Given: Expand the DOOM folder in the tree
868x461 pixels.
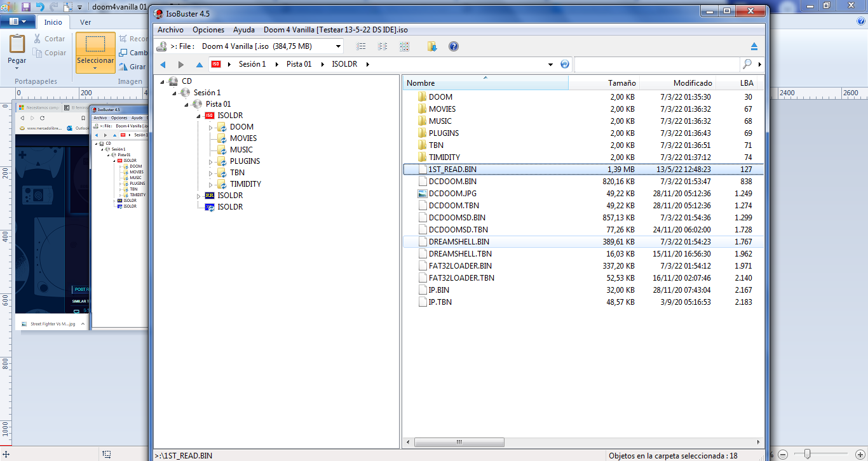Looking at the screenshot, I should click(211, 127).
